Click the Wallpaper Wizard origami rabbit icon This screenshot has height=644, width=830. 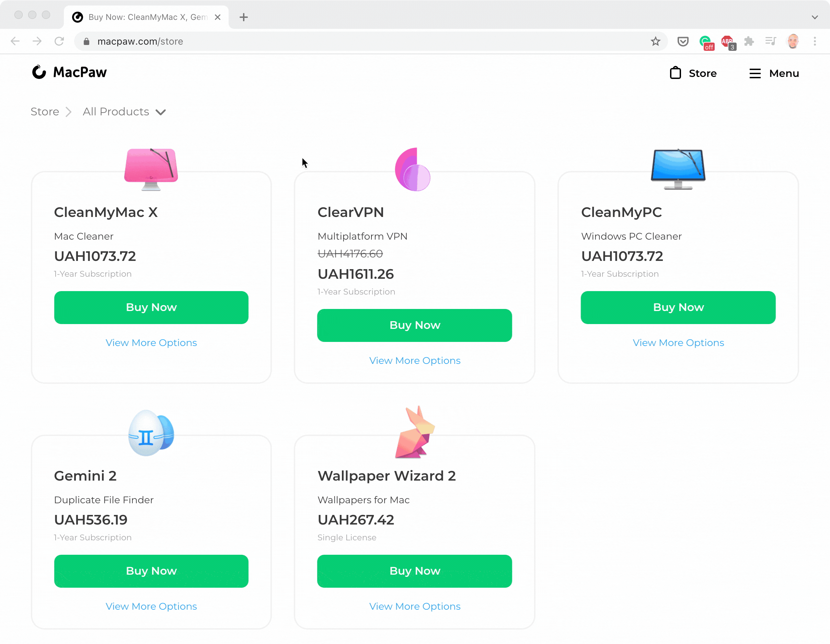click(415, 432)
